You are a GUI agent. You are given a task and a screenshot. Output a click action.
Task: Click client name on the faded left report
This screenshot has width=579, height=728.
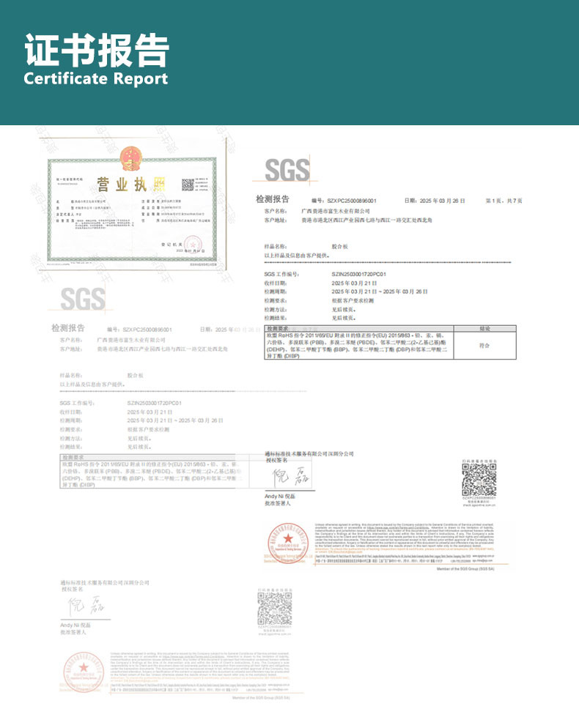pos(131,340)
